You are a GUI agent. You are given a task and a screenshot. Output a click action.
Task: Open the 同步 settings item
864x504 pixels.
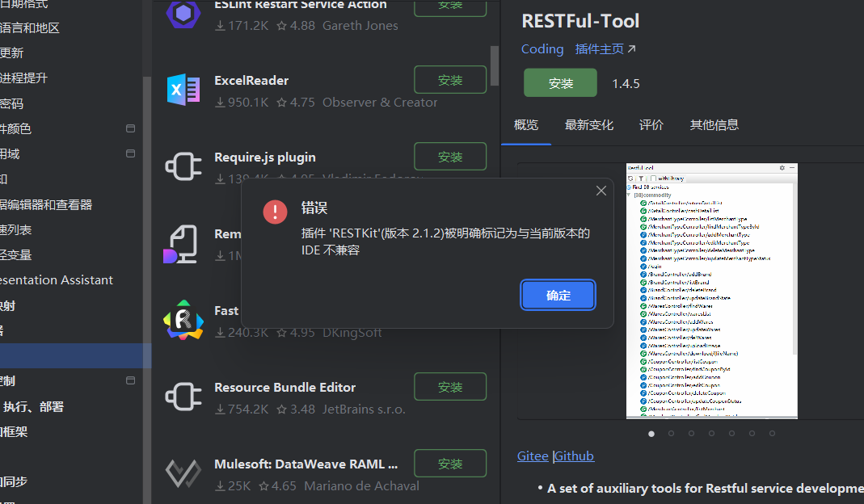14,482
